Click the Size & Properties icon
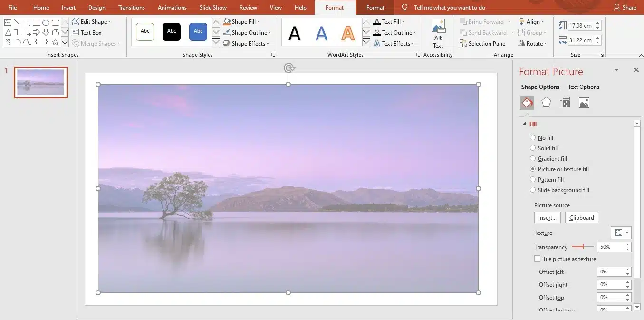The image size is (644, 320). click(565, 102)
